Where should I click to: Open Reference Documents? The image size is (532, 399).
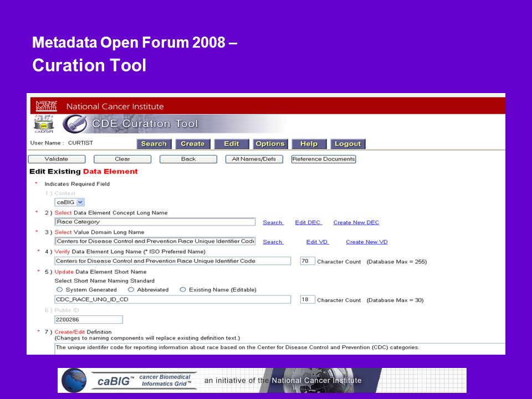click(x=324, y=159)
